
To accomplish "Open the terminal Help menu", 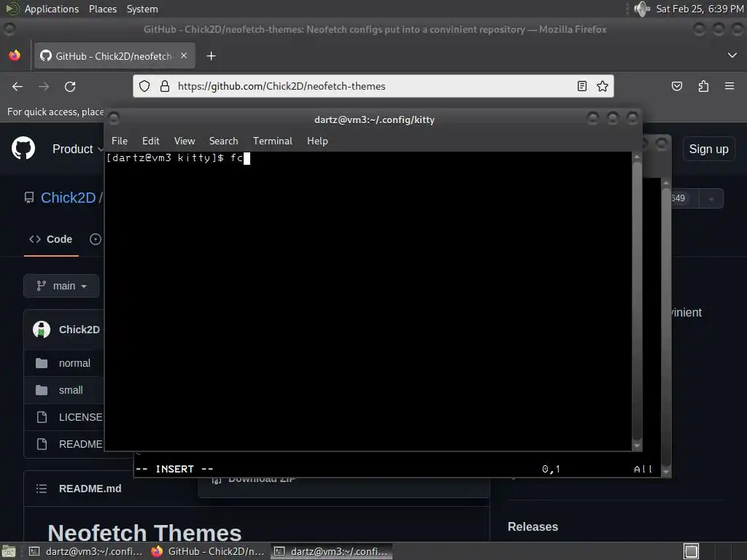I will click(x=317, y=141).
